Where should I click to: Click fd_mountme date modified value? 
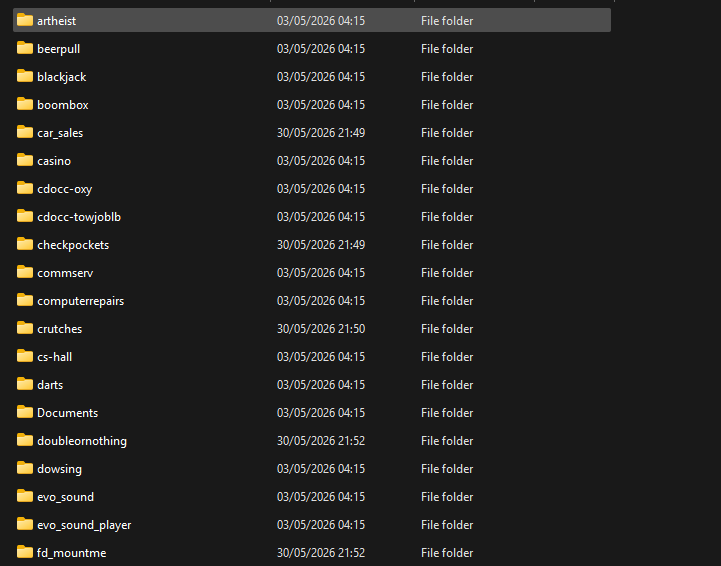pyautogui.click(x=321, y=553)
